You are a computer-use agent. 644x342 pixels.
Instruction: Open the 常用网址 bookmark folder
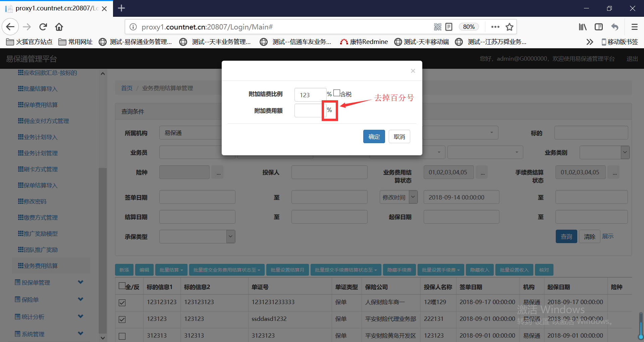coord(75,42)
